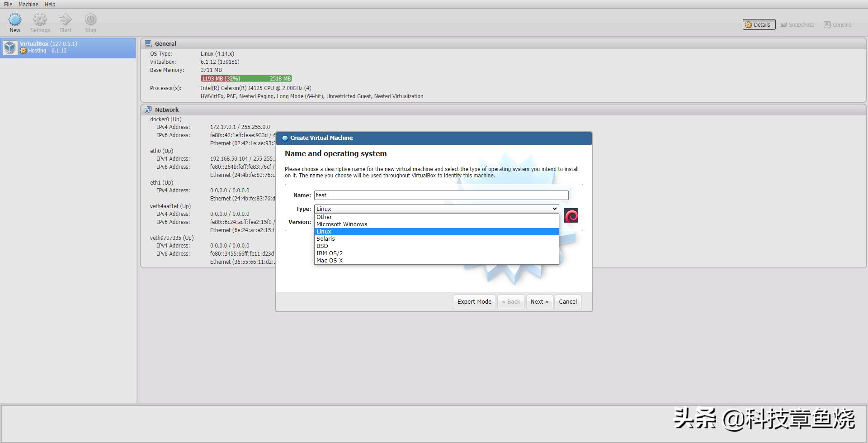Choose Microsoft Windows from Type list

pos(342,224)
